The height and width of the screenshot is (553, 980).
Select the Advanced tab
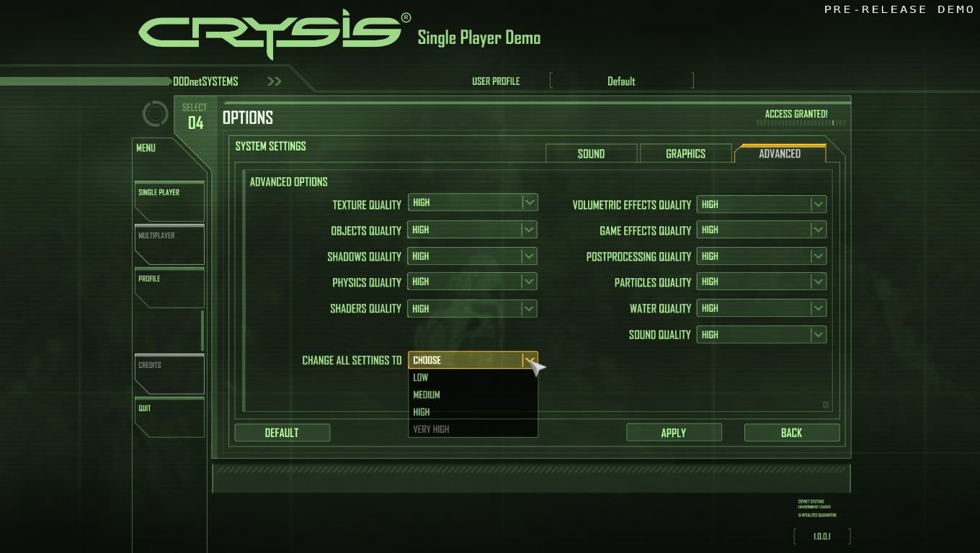click(x=780, y=153)
